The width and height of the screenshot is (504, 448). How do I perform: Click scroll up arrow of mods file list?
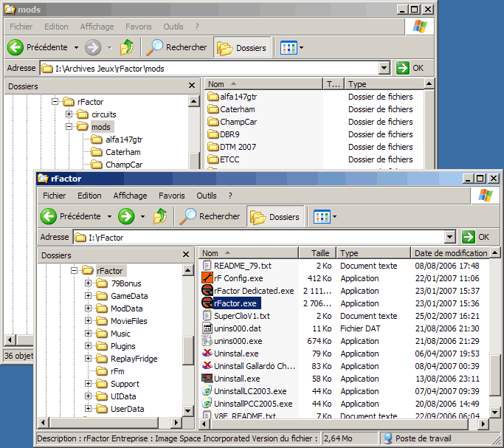pyautogui.click(x=429, y=84)
